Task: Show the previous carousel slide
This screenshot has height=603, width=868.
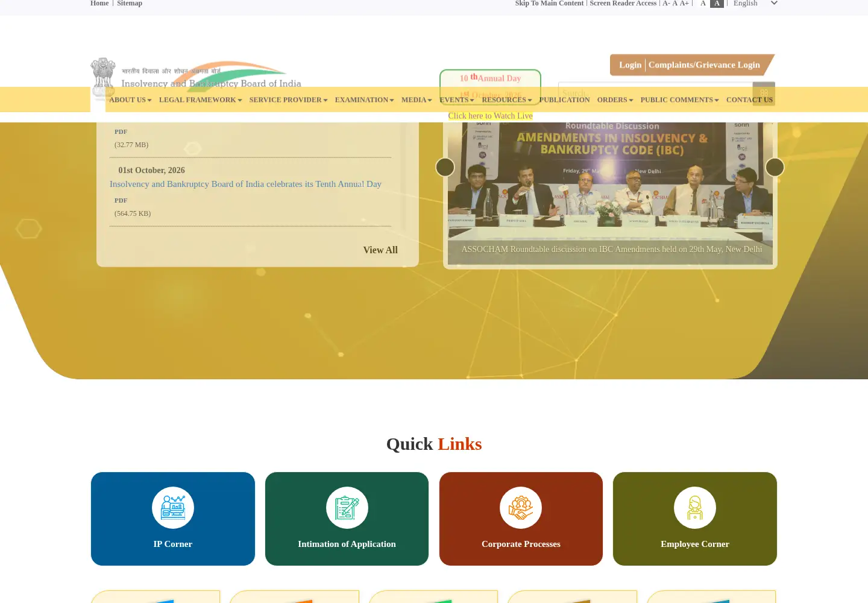Action: coord(445,167)
